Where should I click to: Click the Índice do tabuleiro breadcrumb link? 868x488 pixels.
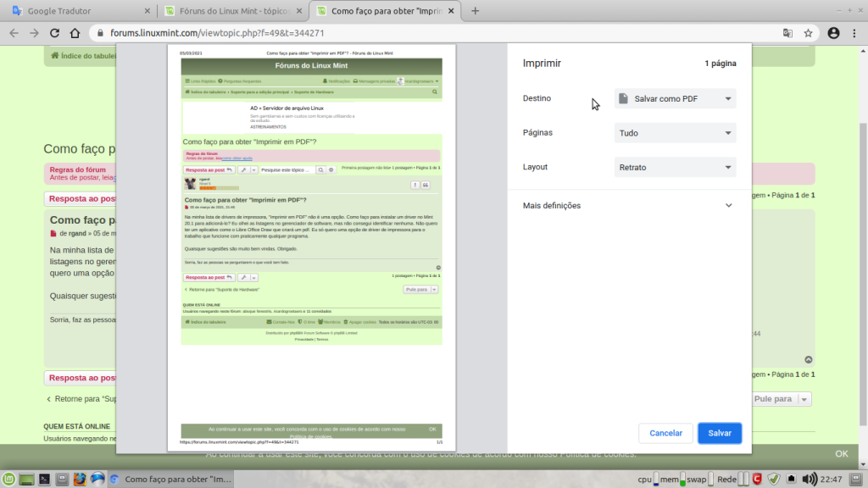click(x=83, y=56)
